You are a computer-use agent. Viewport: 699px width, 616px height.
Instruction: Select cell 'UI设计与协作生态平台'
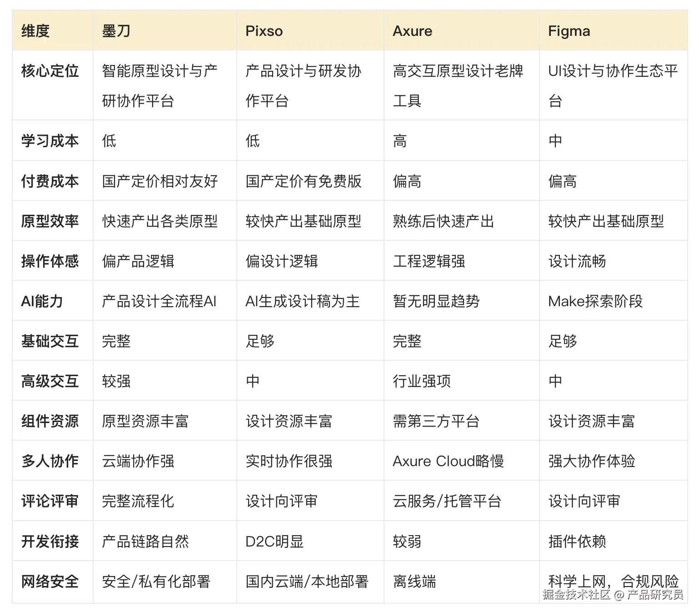613,85
